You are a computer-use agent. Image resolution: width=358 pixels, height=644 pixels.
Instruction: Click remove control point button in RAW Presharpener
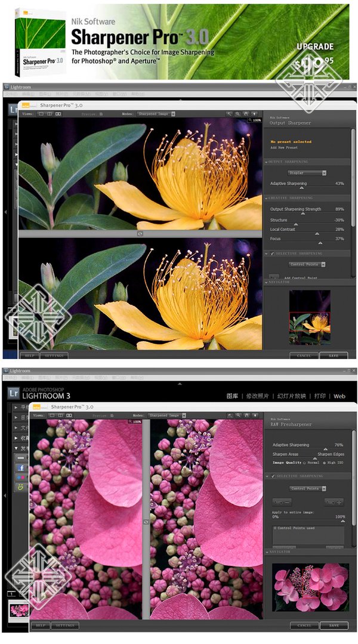pos(282,502)
